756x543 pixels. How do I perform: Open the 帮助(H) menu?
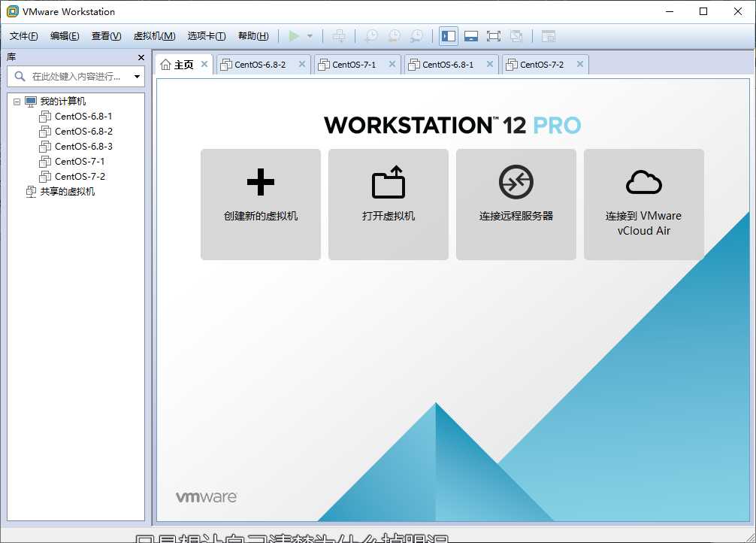click(x=253, y=36)
